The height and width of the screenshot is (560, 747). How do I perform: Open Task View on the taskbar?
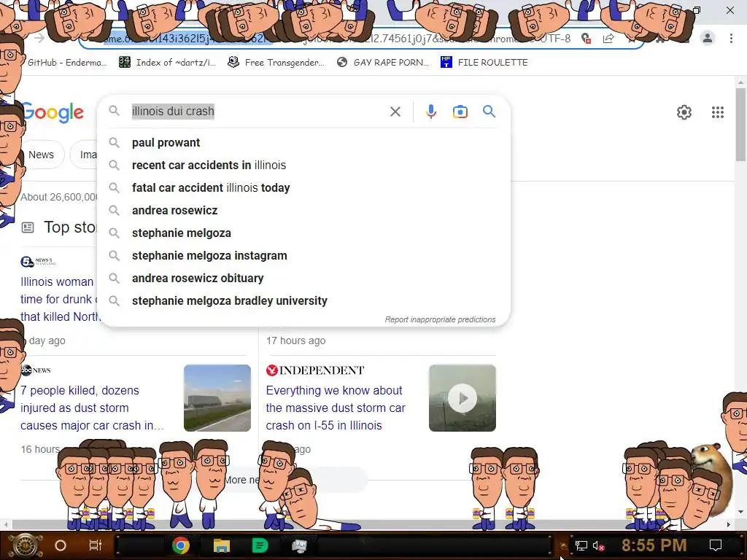[x=96, y=545]
